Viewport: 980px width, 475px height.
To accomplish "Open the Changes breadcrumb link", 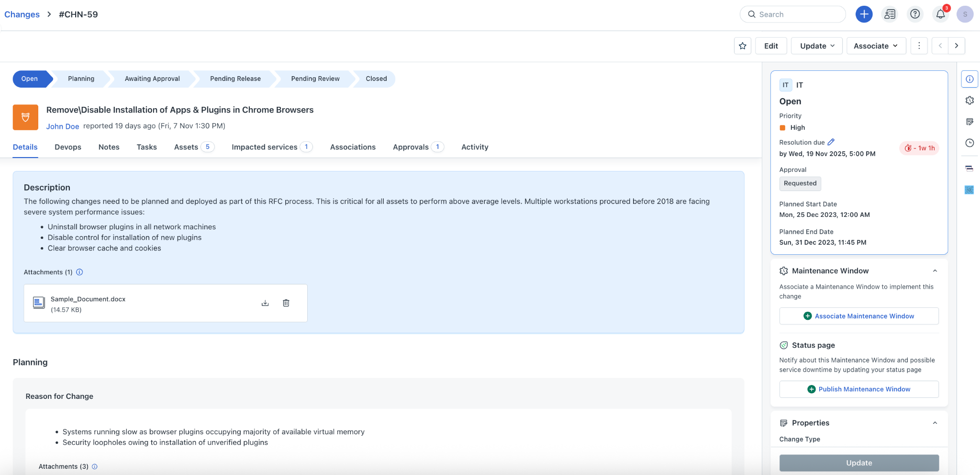I will (22, 14).
